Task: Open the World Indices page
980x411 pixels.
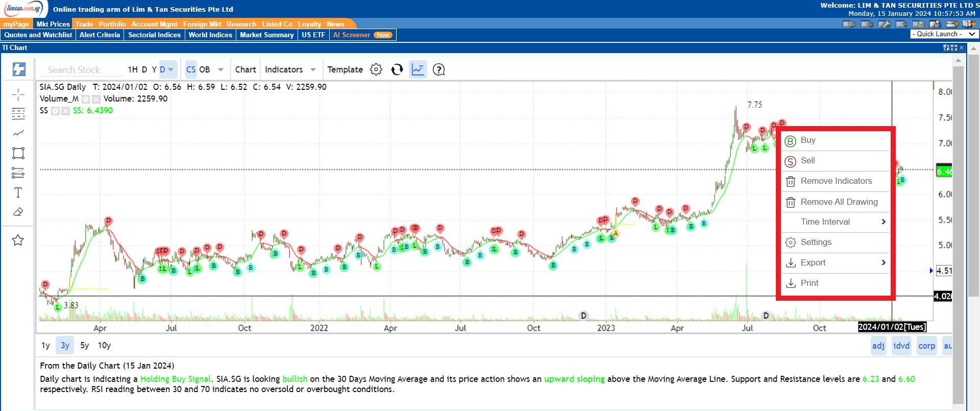Action: point(210,35)
